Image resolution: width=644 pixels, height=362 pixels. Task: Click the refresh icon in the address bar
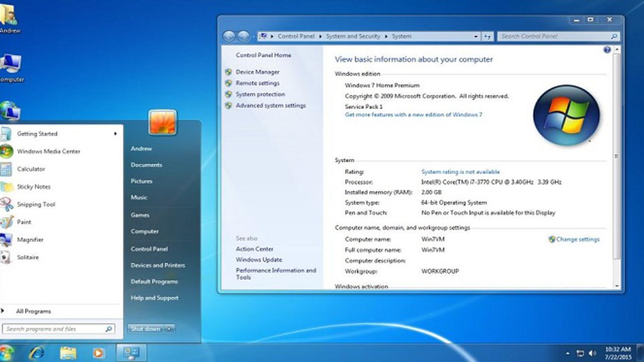pyautogui.click(x=487, y=36)
